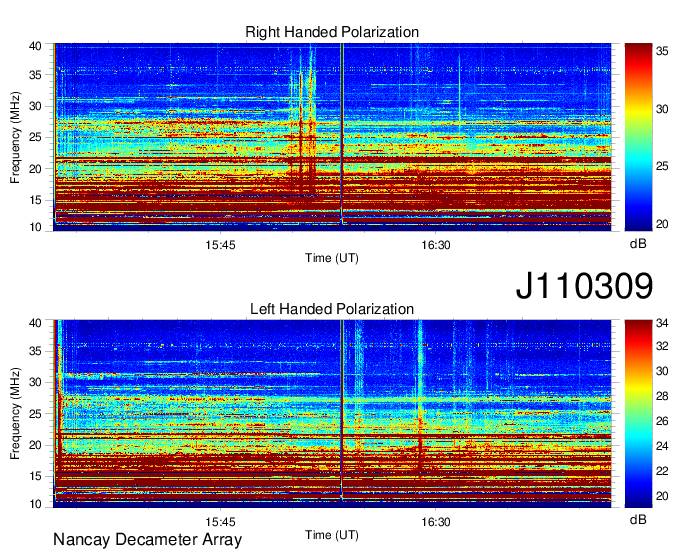Click the top plot's dB color bar
The image size is (680, 552).
click(x=638, y=137)
